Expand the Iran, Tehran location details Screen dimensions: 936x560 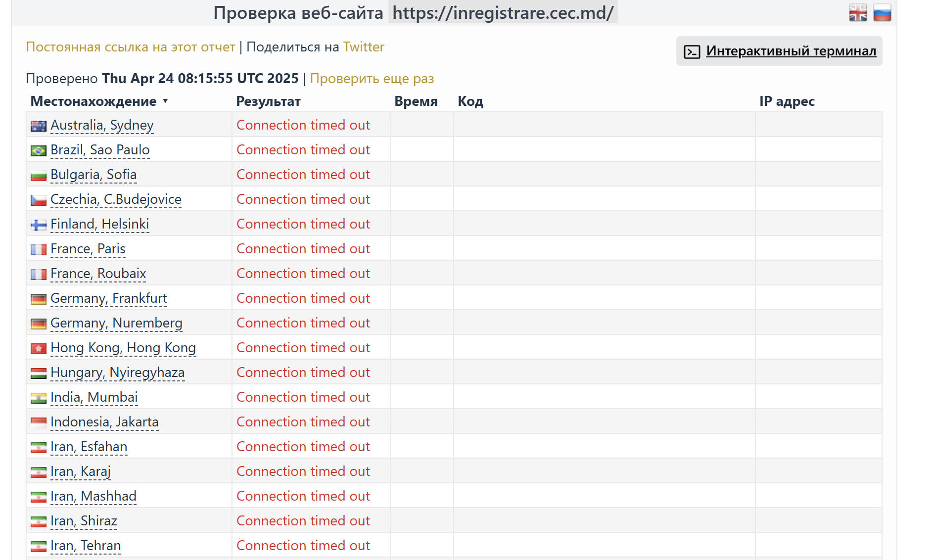point(86,546)
